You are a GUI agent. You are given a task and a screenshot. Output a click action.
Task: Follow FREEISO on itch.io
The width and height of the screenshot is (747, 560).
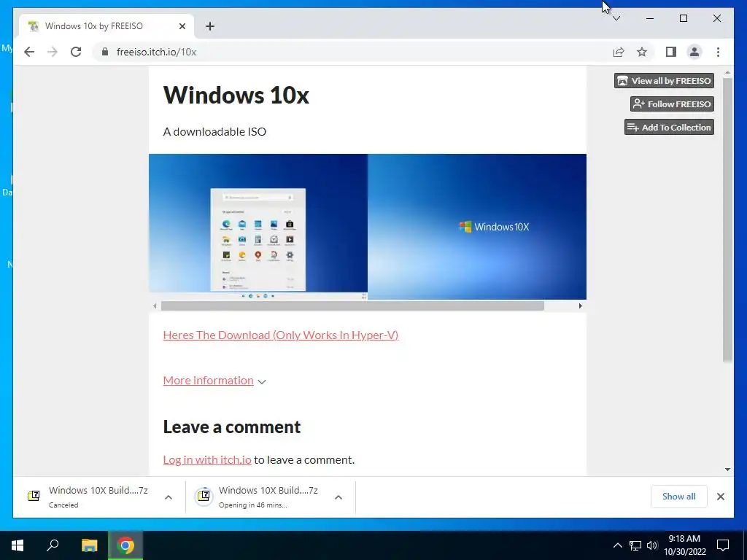tap(672, 104)
